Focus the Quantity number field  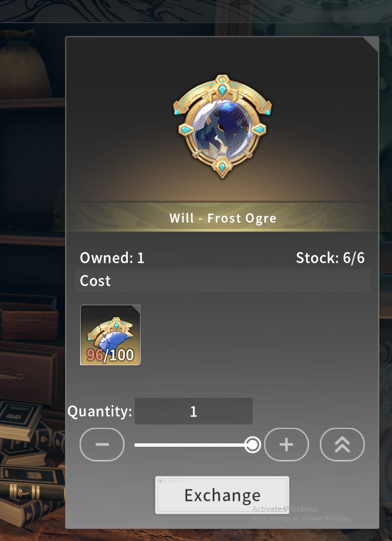click(x=194, y=411)
